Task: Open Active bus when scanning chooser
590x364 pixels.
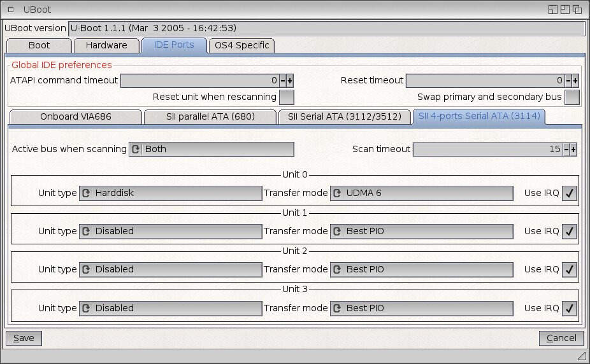Action: [x=212, y=150]
